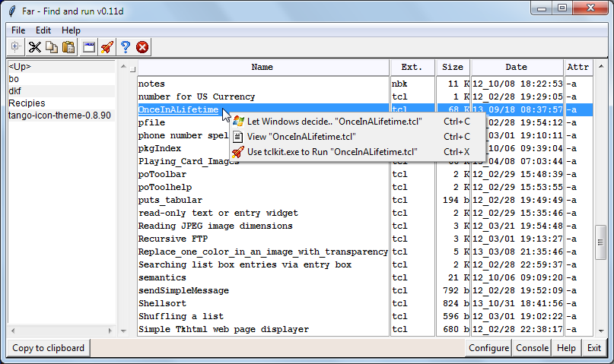The height and width of the screenshot is (364, 614).
Task: Select the <Up> entry in the folder list
Action: [61, 67]
